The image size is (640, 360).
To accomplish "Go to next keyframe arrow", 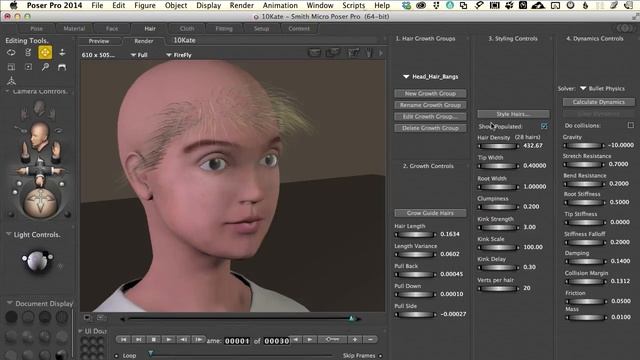I will coord(310,339).
